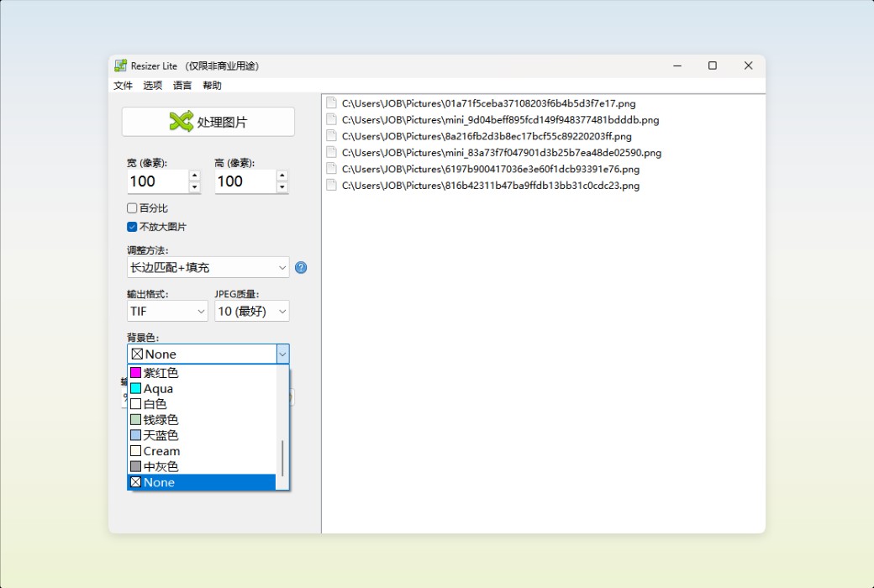Viewport: 874px width, 588px height.
Task: Click file icon beside 01a71f5ceba37108203f6b4b5d3f7e17.png
Action: click(x=329, y=103)
